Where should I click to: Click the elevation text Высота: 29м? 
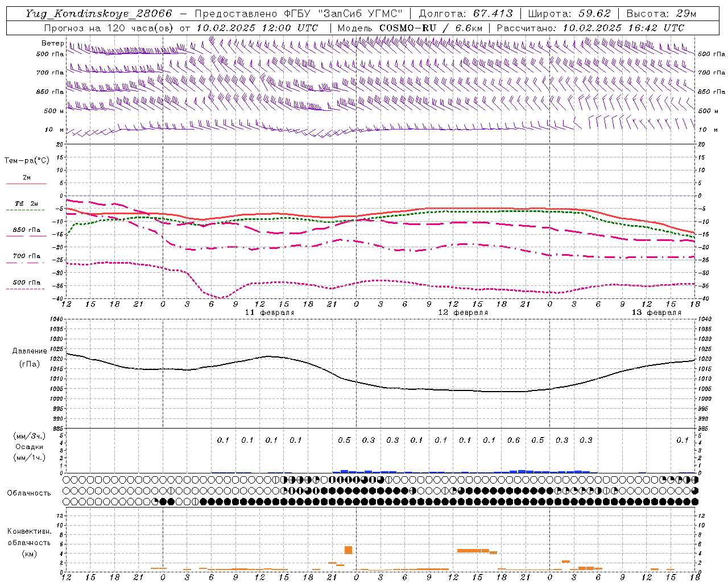coord(661,14)
